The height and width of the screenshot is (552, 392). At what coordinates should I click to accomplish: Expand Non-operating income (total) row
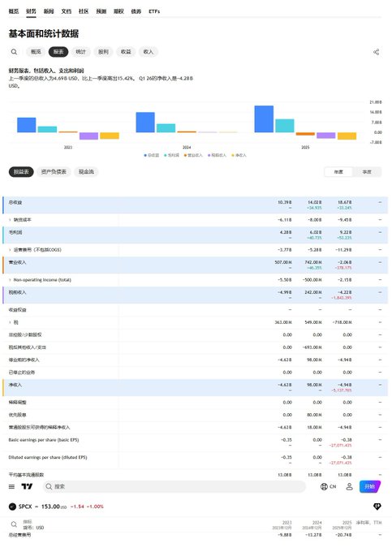coord(10,280)
